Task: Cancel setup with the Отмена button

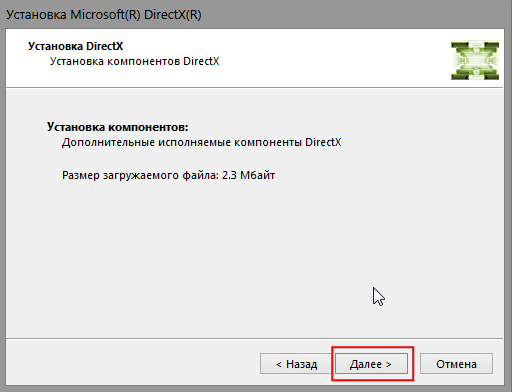Action: [x=456, y=364]
